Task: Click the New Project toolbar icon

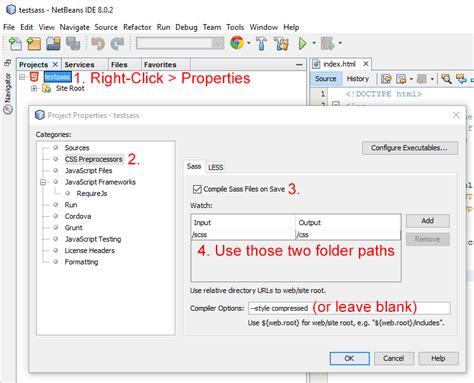Action: coord(33,43)
